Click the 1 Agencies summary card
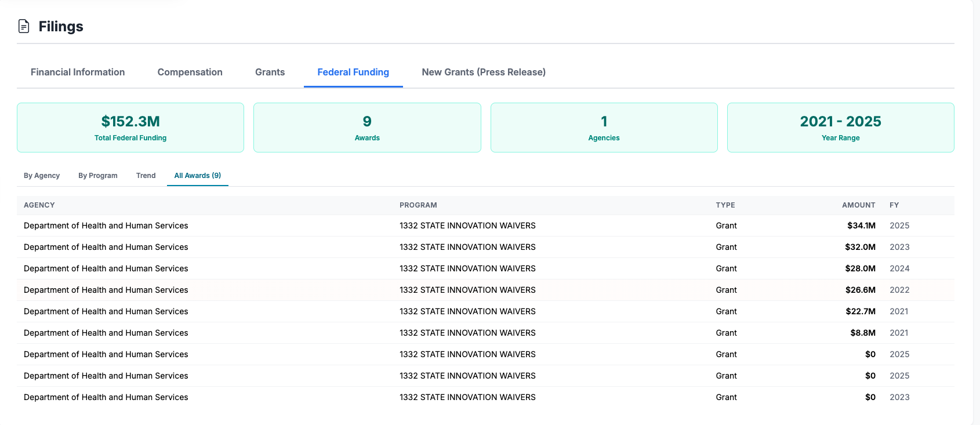This screenshot has height=425, width=980. tap(604, 128)
